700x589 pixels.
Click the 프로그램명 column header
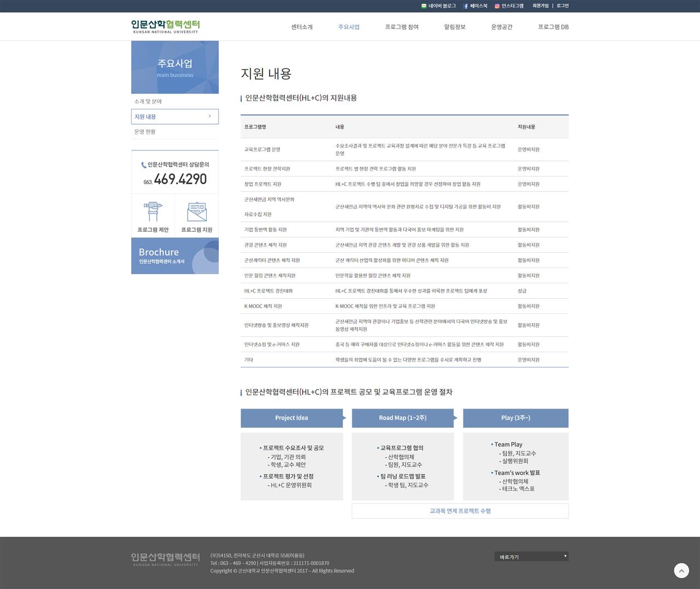click(x=255, y=127)
